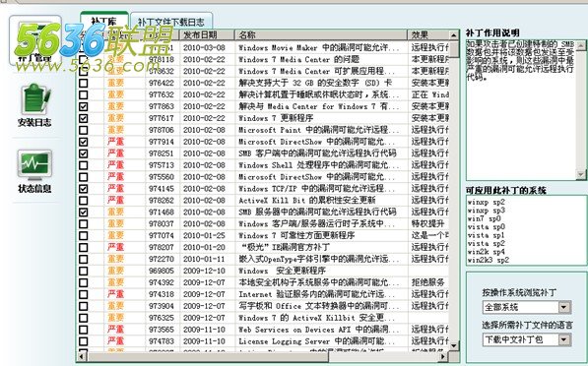Select the Windows 7 可靠性方面更新程序 row

tap(296, 235)
